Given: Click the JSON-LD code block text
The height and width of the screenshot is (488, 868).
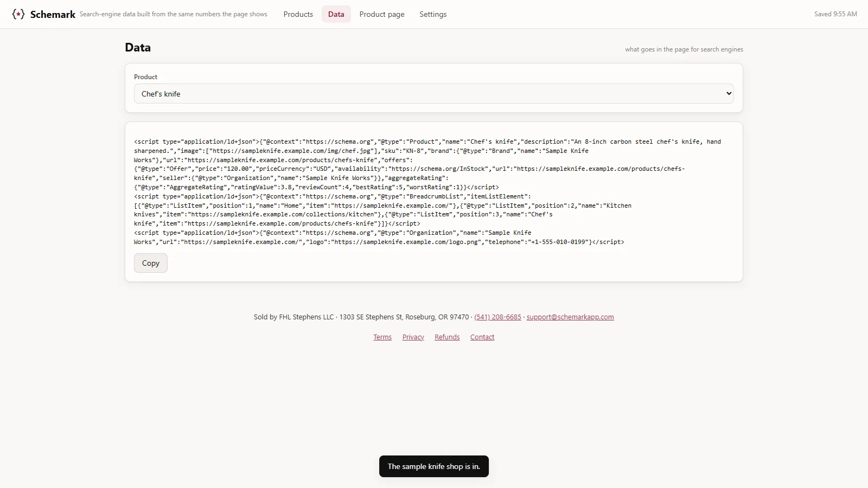Looking at the screenshot, I should click(x=433, y=192).
